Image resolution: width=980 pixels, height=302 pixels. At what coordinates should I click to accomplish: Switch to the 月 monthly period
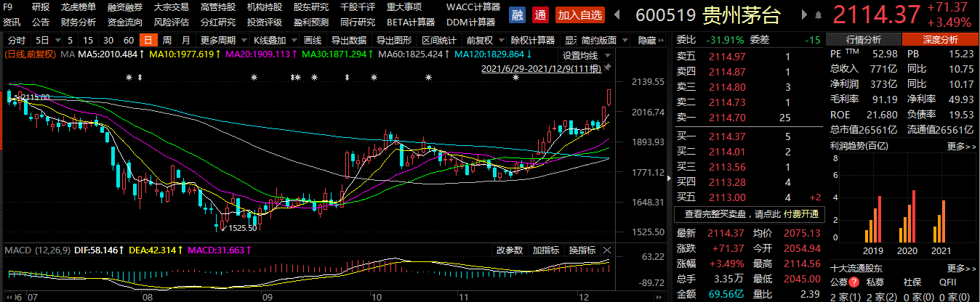(186, 40)
